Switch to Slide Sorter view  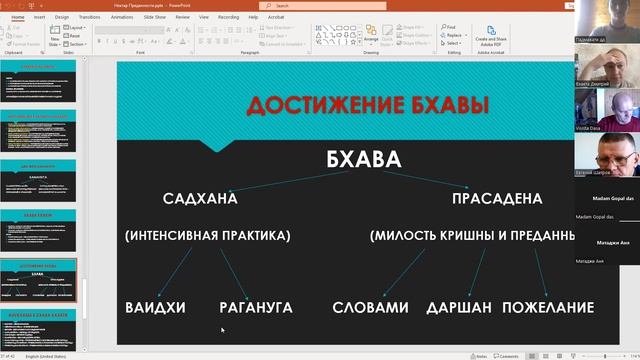(x=545, y=356)
